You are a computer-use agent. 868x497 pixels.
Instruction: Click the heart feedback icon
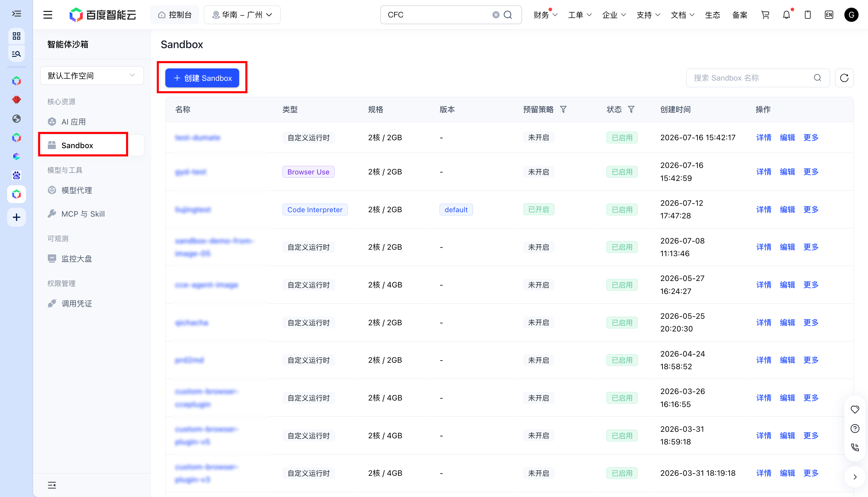click(855, 409)
